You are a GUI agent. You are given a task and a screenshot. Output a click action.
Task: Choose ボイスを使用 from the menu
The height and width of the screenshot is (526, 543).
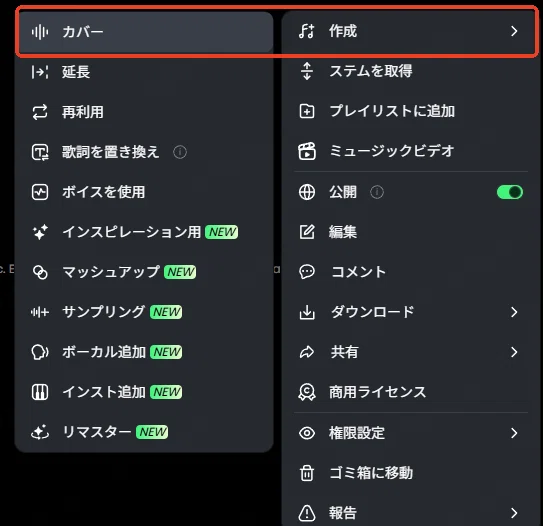point(144,192)
